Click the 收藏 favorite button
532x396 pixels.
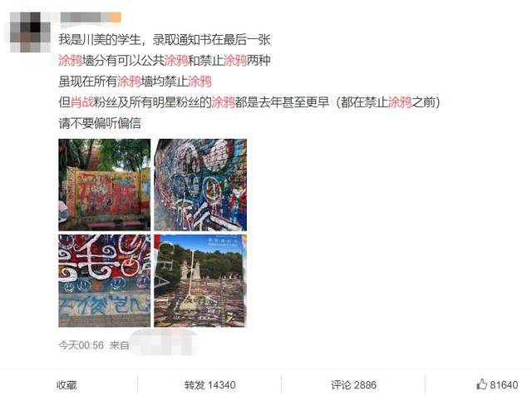point(66,385)
